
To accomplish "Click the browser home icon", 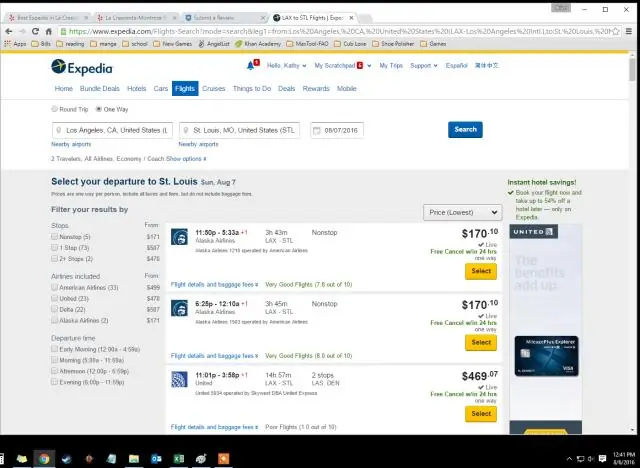I will [49, 31].
